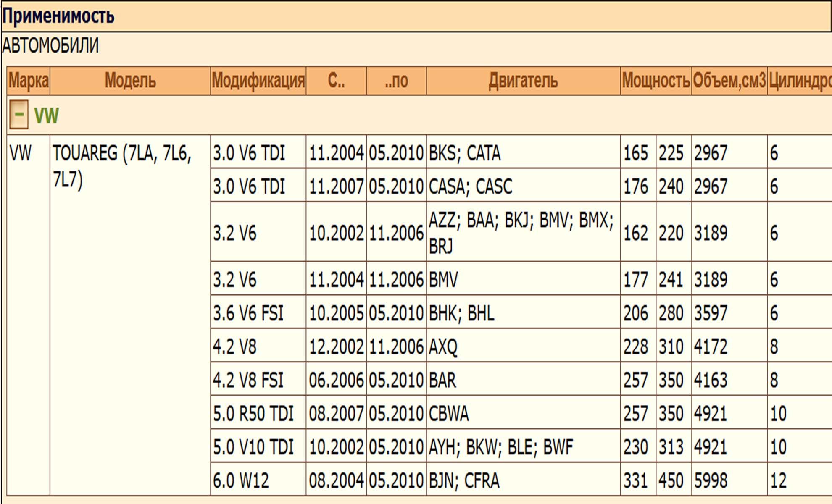Click the Двигатель column header
The width and height of the screenshot is (832, 504).
coord(523,81)
